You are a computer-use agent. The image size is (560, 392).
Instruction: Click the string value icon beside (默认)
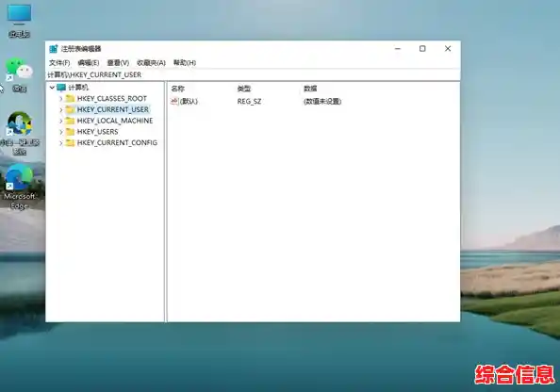[174, 102]
